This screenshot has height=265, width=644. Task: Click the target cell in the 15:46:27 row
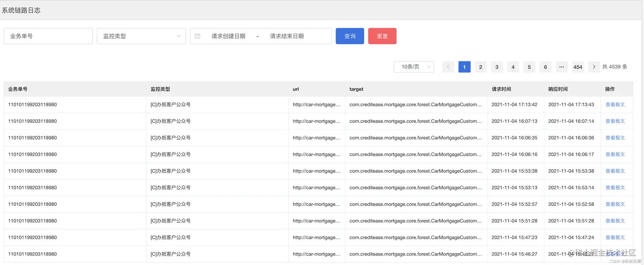coord(416,254)
